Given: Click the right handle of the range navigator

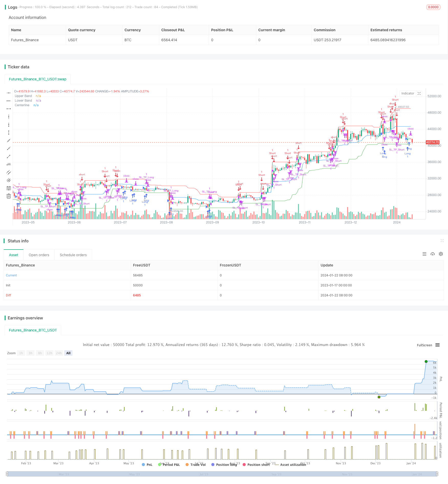Looking at the screenshot, I should coord(437,474).
